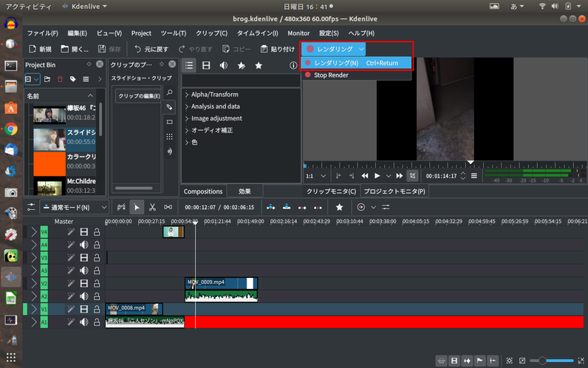Mute the A4 audio track
Viewport: 588px width, 368px height.
[84, 245]
